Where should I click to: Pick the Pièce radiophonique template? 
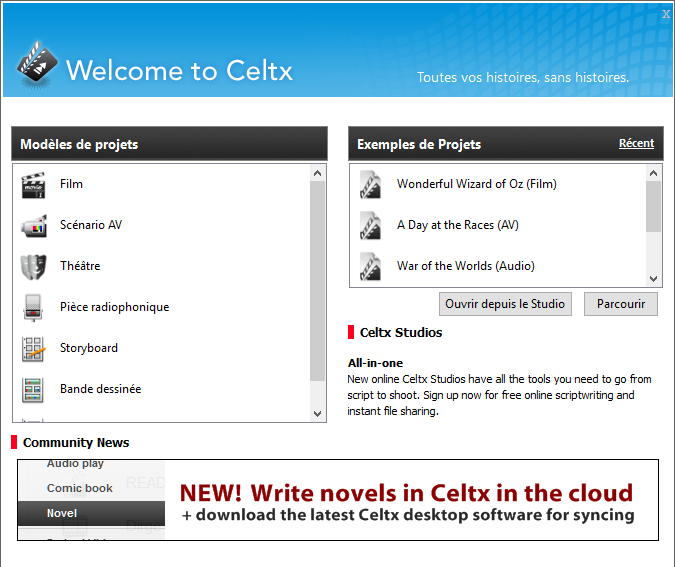click(161, 307)
